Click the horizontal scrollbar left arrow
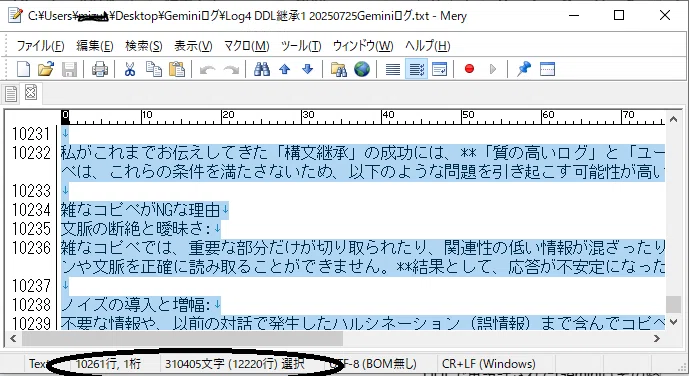689x376 pixels. coord(13,338)
